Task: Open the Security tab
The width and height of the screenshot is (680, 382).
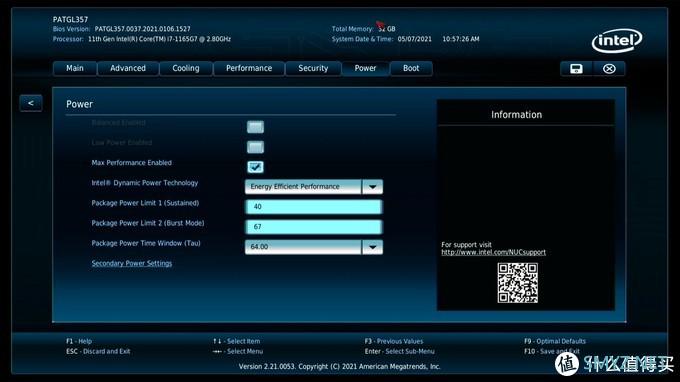Action: [313, 69]
